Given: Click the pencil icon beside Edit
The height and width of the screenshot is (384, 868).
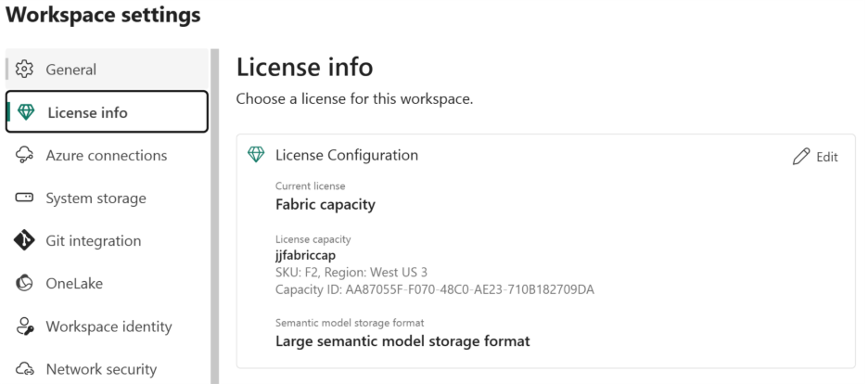Looking at the screenshot, I should (x=801, y=157).
